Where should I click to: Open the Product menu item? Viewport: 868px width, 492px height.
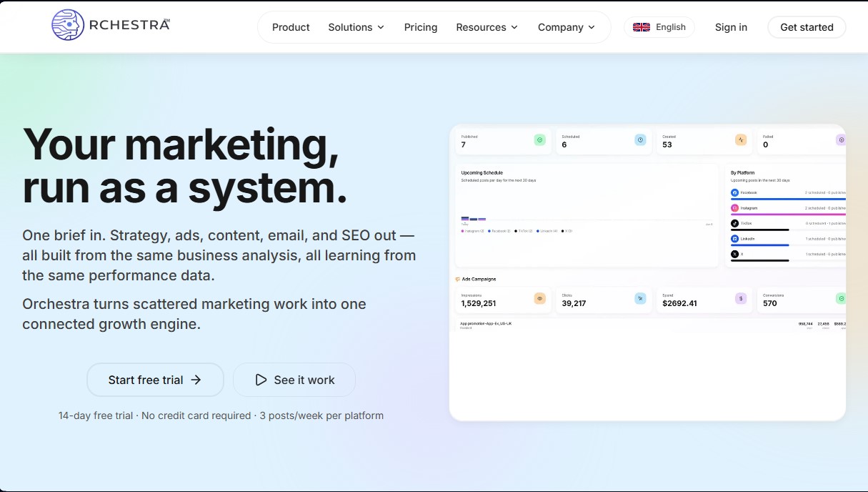(291, 27)
